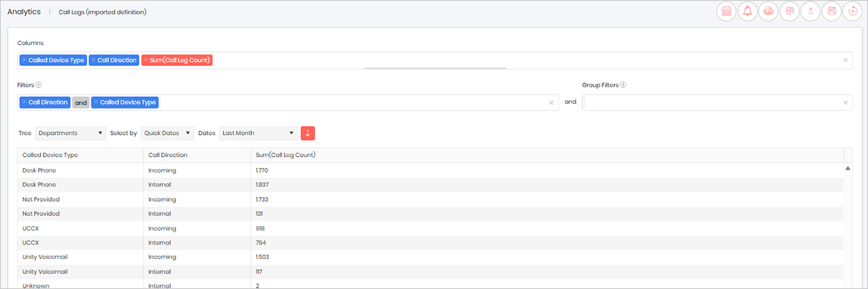Select the Desk Phone Internal row

click(x=430, y=185)
